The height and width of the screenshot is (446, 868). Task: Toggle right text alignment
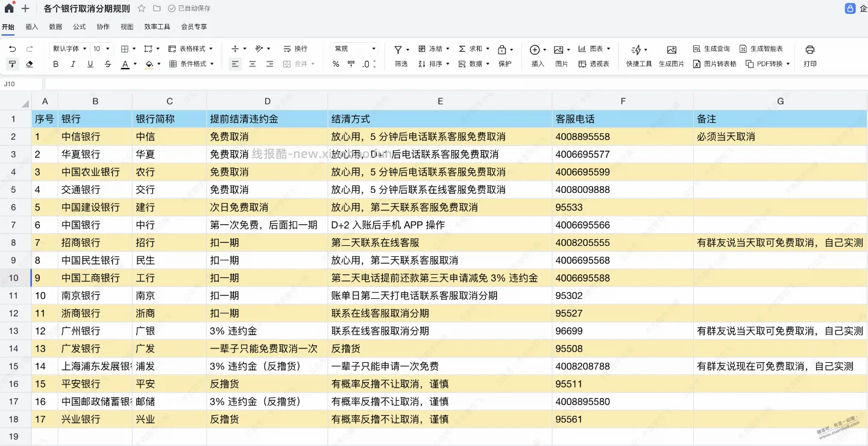tap(269, 64)
